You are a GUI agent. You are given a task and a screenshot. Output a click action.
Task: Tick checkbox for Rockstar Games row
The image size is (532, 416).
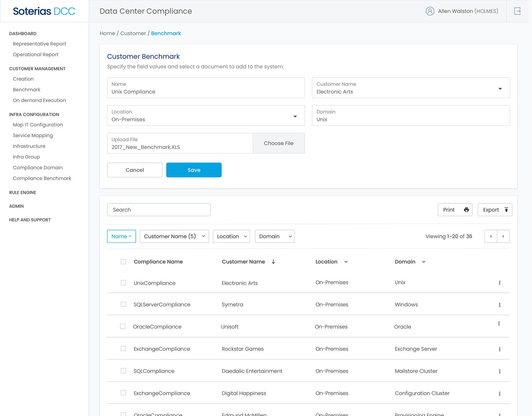[x=123, y=349]
